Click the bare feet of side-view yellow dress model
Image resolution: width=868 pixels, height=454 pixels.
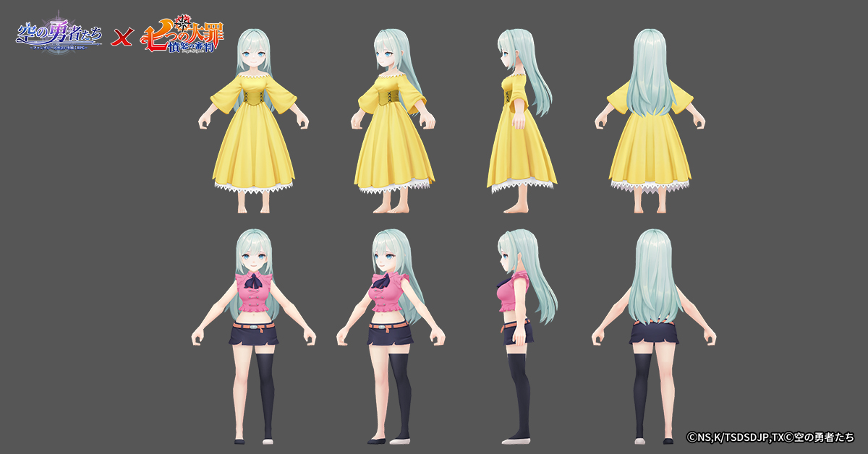(x=515, y=208)
